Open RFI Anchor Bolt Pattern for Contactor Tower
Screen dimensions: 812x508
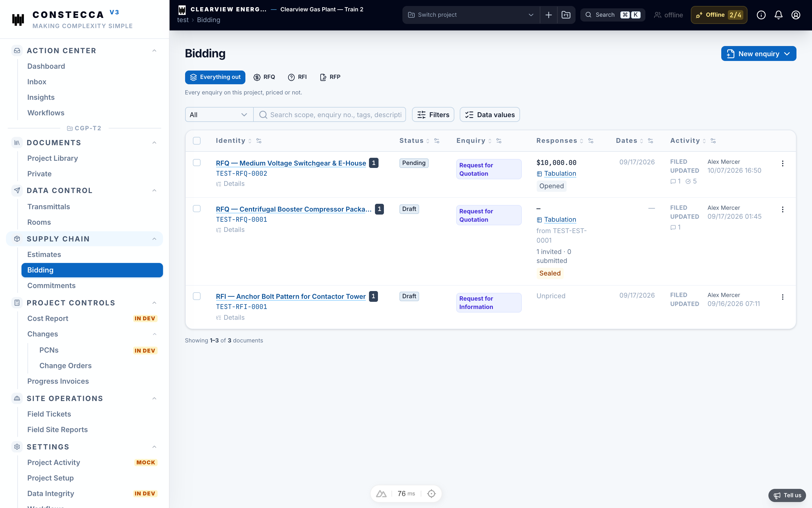[x=290, y=296]
